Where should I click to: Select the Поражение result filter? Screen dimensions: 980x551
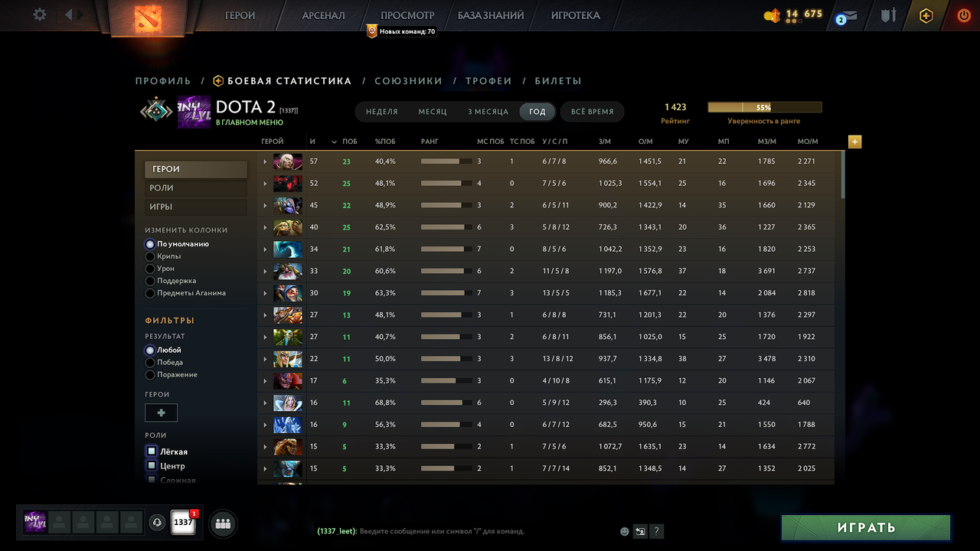pyautogui.click(x=150, y=374)
